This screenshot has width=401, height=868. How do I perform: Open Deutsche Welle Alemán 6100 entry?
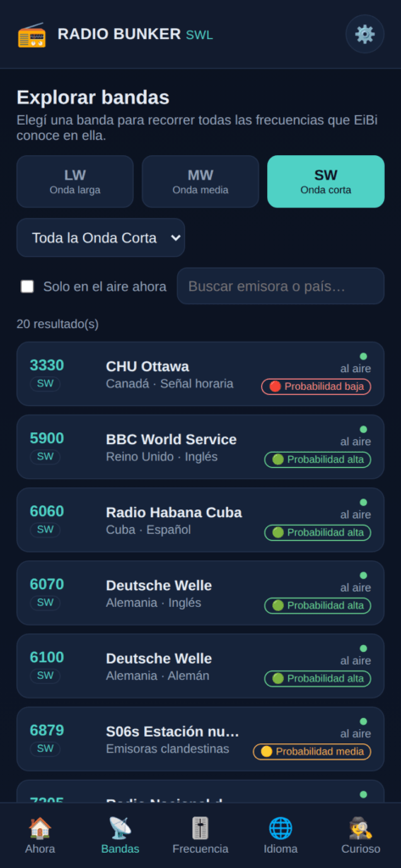coord(200,666)
